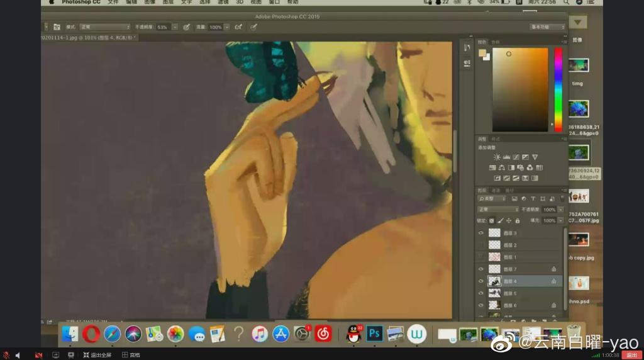This screenshot has width=644, height=360.
Task: Open Photoshop from the Dock
Action: coord(374,334)
